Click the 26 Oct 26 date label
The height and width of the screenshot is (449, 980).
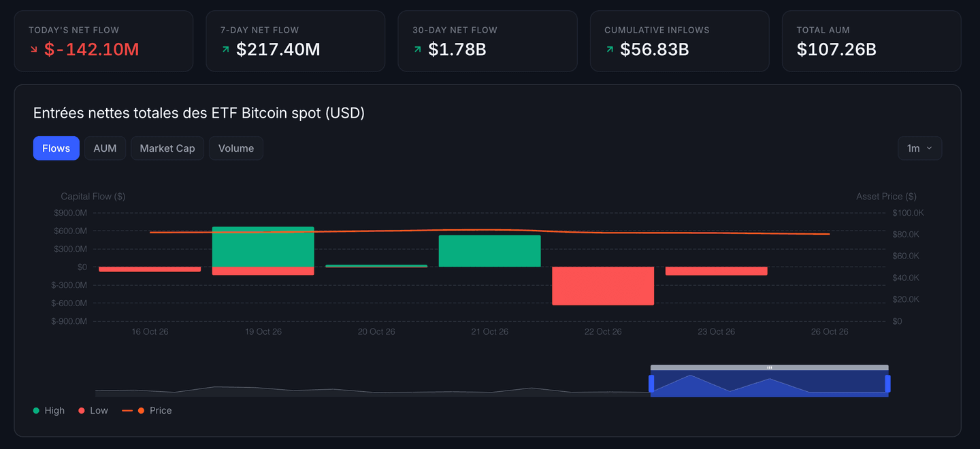point(830,331)
